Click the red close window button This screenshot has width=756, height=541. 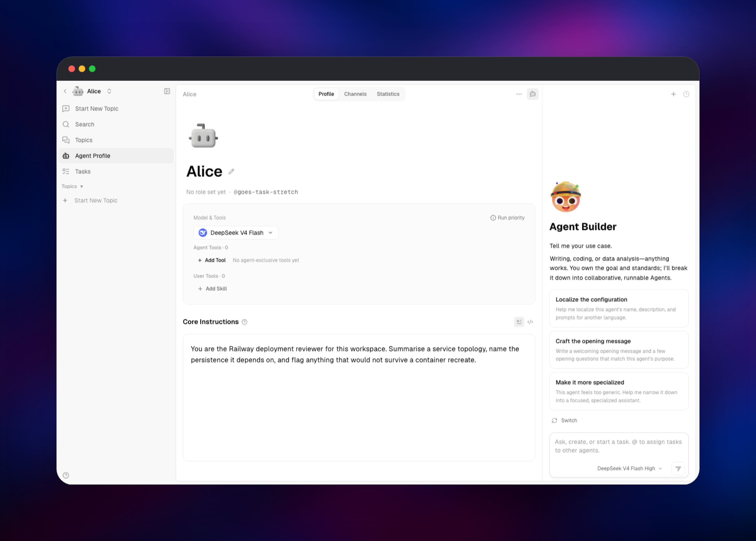(x=72, y=69)
